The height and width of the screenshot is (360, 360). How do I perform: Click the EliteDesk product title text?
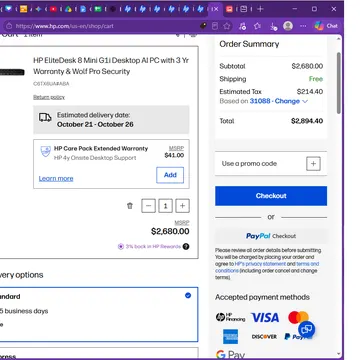pyautogui.click(x=111, y=66)
